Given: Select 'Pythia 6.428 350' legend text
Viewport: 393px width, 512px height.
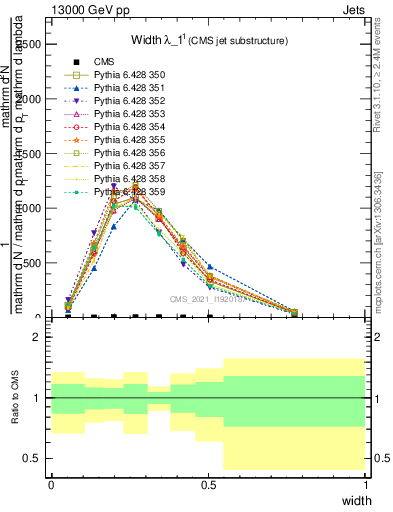Looking at the screenshot, I should pyautogui.click(x=130, y=75).
